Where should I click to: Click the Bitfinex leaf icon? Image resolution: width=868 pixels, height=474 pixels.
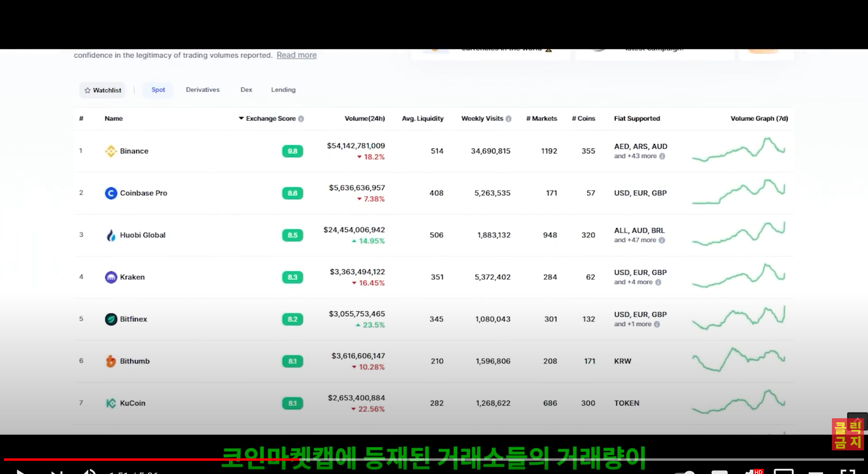pyautogui.click(x=111, y=319)
